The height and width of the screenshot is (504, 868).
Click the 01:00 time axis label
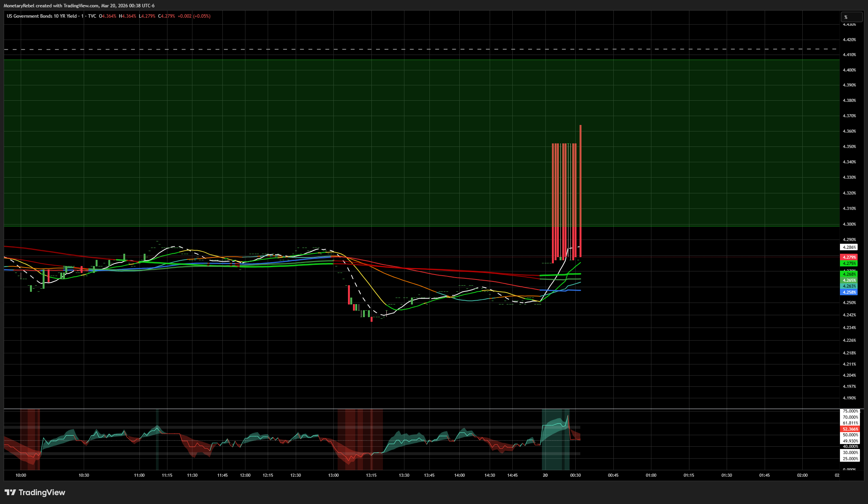click(x=651, y=475)
